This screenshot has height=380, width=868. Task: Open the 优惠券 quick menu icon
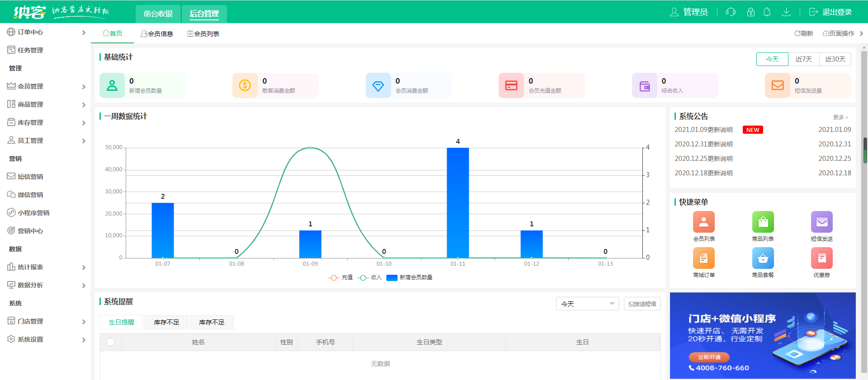click(821, 258)
